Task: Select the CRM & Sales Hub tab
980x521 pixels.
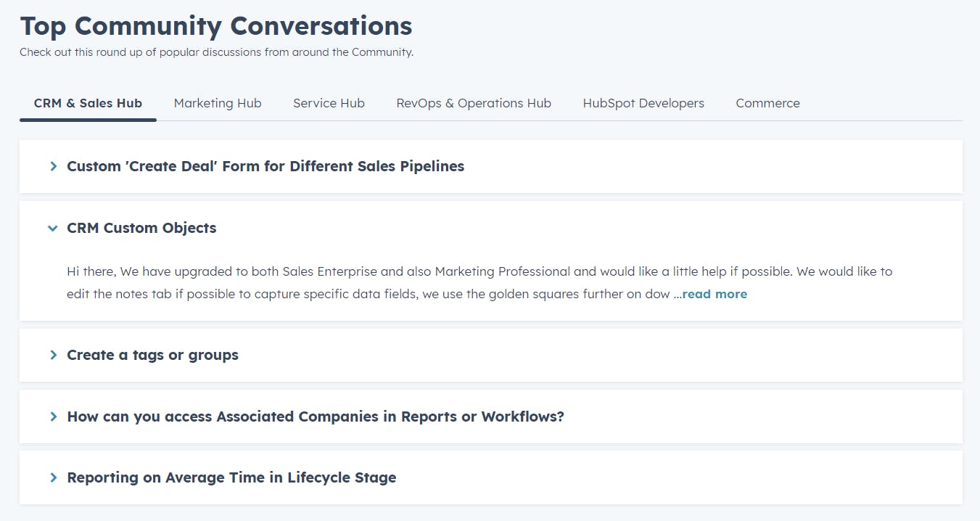Action: pyautogui.click(x=88, y=103)
